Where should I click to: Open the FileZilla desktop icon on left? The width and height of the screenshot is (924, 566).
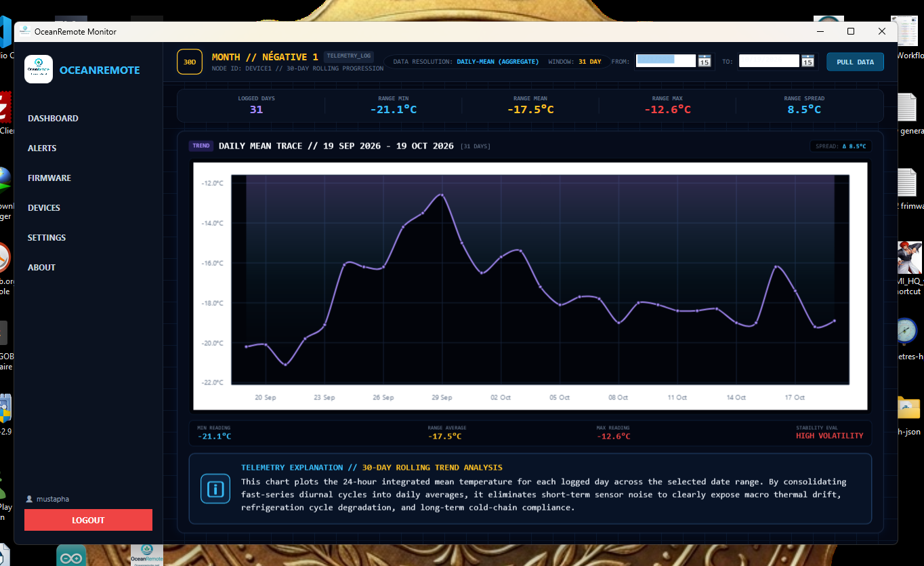(5, 107)
